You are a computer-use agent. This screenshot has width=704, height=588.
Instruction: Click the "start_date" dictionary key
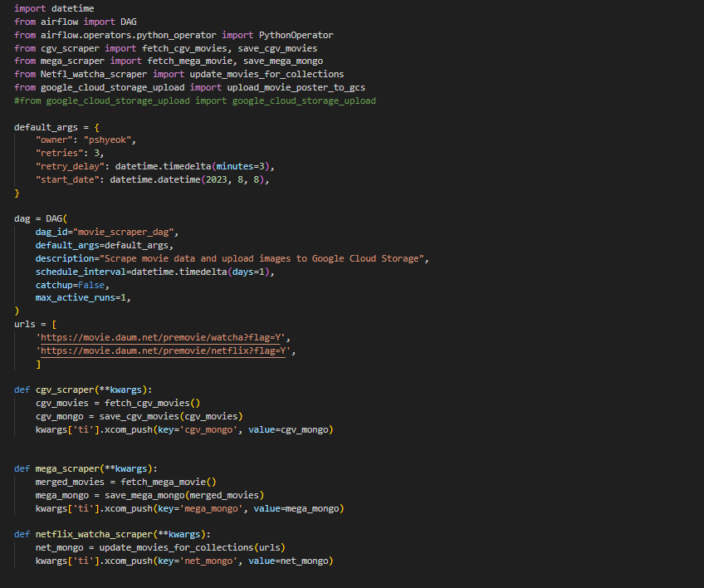(x=67, y=179)
